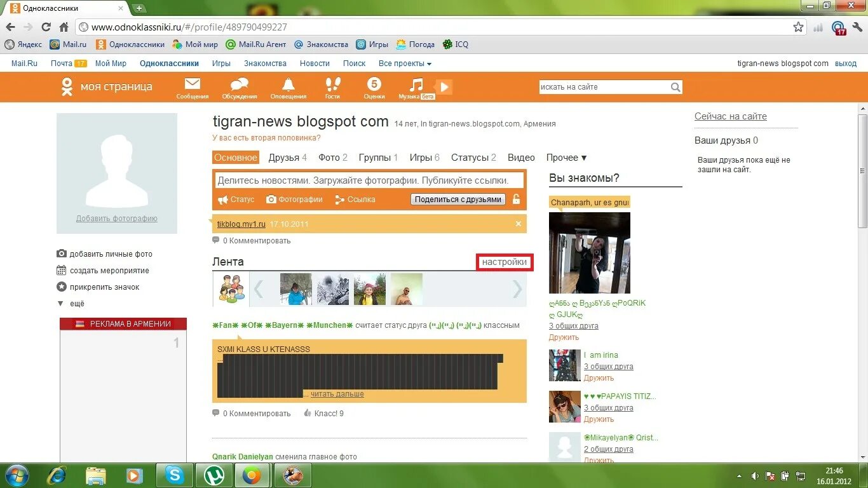The image size is (868, 488).
Task: Go to next friends in Лента carousel
Action: click(517, 289)
